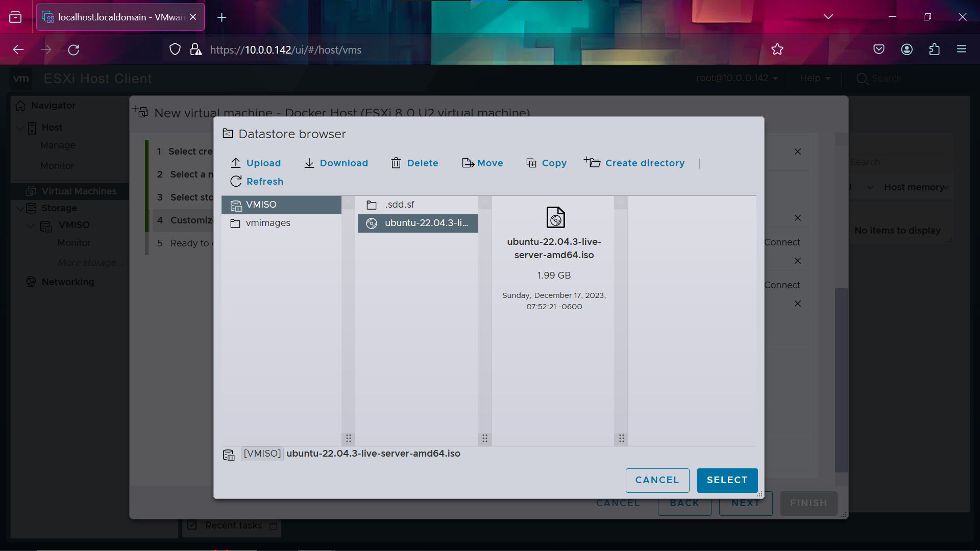Click the address bar URL
The image size is (980, 551).
coord(285,50)
